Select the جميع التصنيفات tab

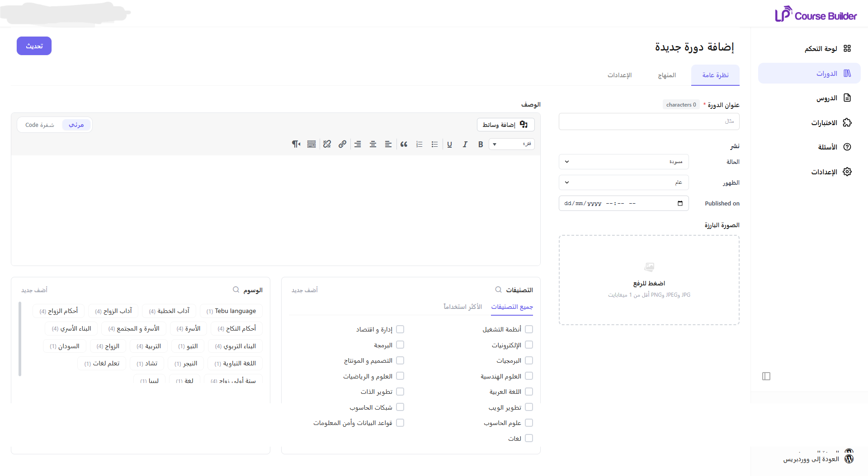pyautogui.click(x=512, y=307)
